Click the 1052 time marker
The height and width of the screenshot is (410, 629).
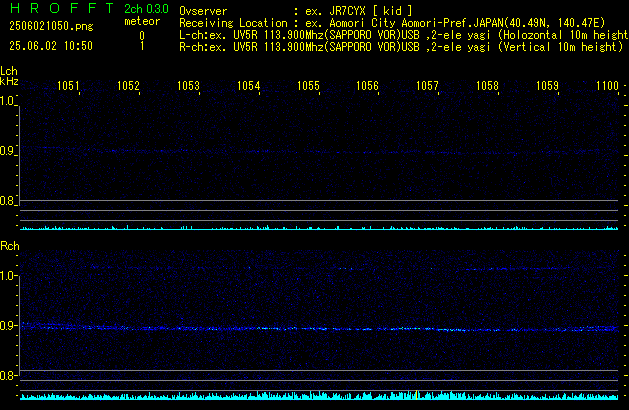click(128, 86)
